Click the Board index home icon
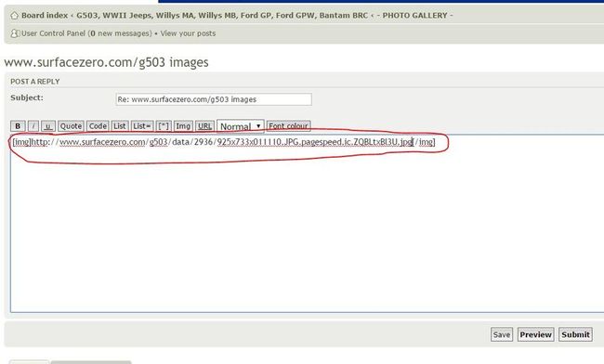Image resolution: width=604 pixels, height=364 pixels. [x=14, y=16]
